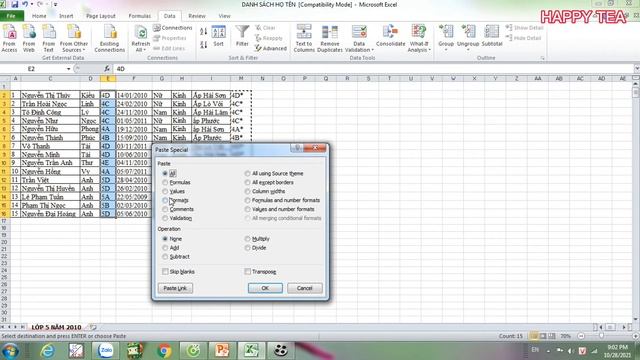Switch to the Review tab
The image size is (640, 360).
pyautogui.click(x=197, y=16)
